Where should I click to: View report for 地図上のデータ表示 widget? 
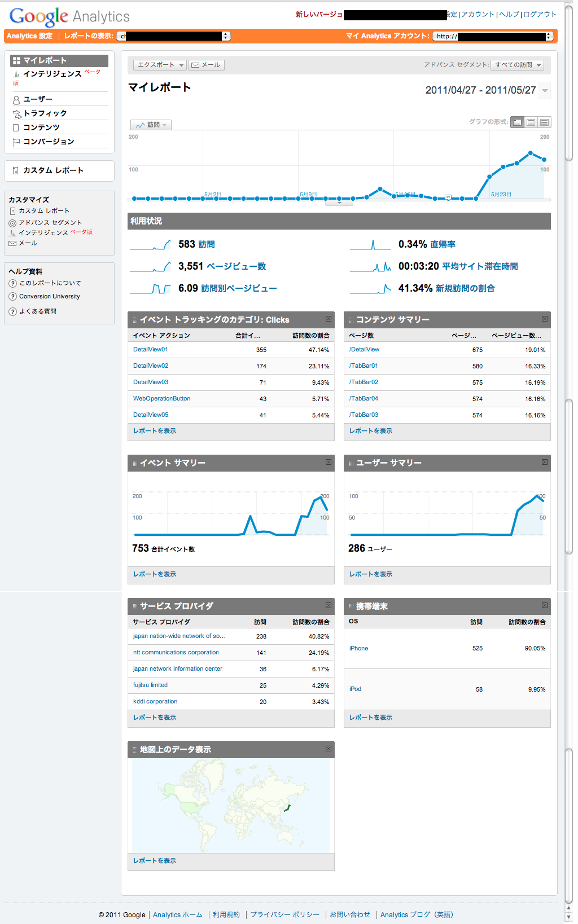(x=155, y=861)
